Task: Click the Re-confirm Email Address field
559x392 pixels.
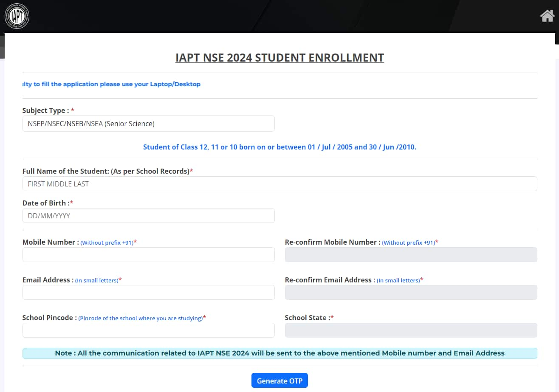Action: (x=411, y=292)
